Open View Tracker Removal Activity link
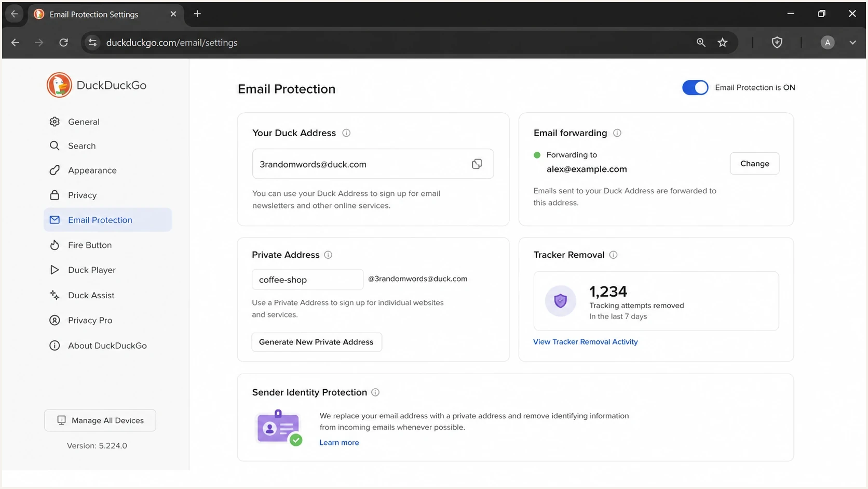The image size is (868, 489). (585, 341)
